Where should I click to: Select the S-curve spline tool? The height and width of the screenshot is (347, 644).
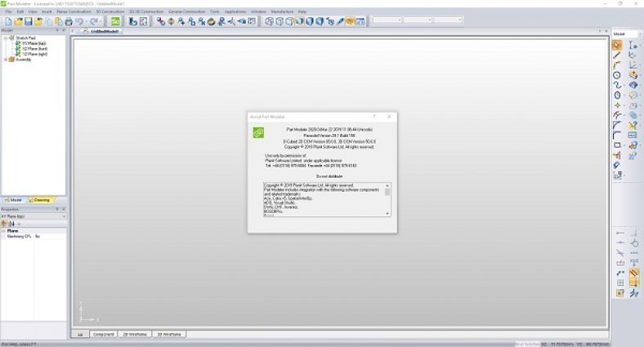[617, 85]
